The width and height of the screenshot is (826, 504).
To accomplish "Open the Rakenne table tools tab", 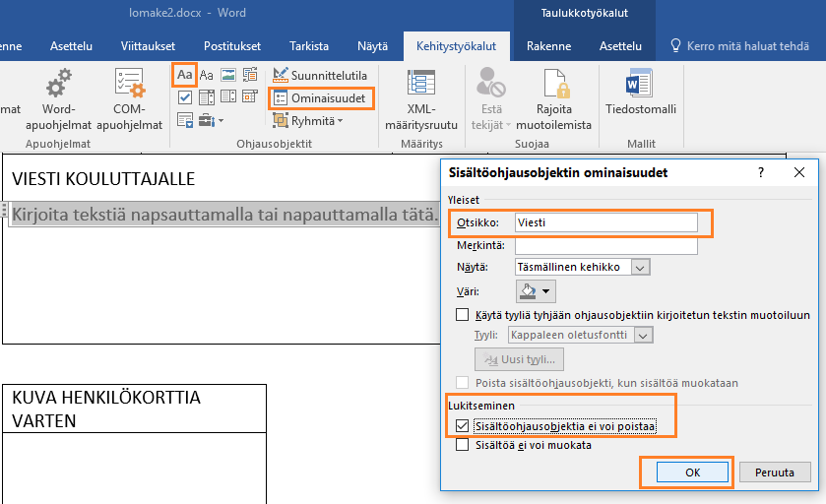I will point(549,46).
